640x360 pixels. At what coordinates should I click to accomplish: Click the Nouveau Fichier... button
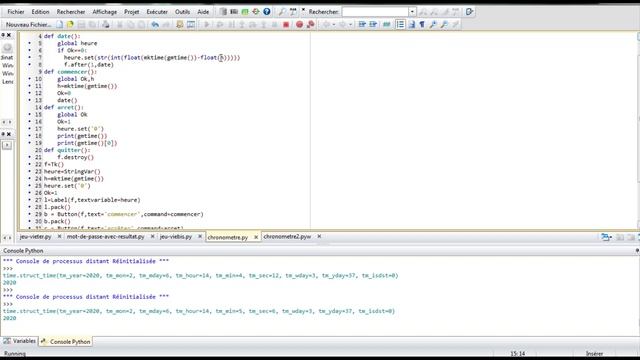[29, 24]
